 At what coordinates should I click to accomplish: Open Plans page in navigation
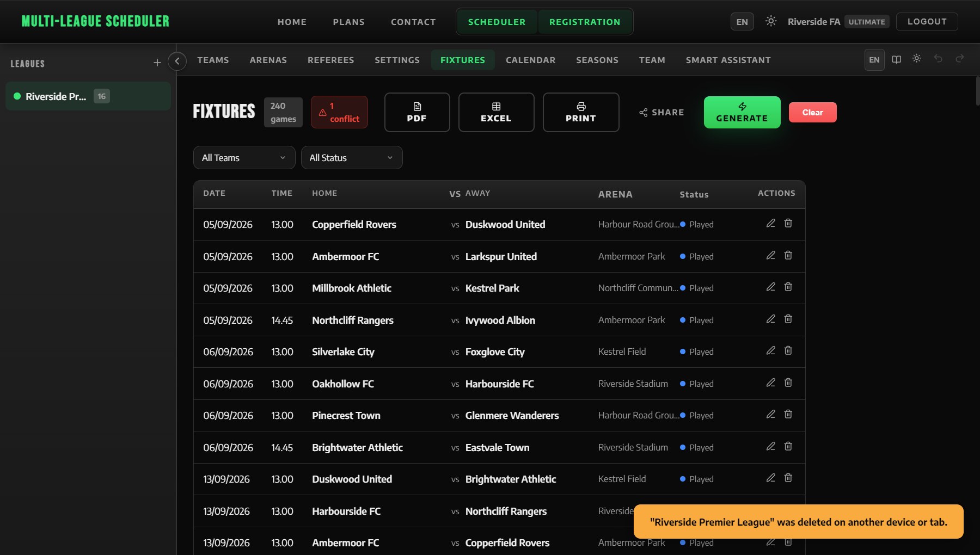pos(349,22)
